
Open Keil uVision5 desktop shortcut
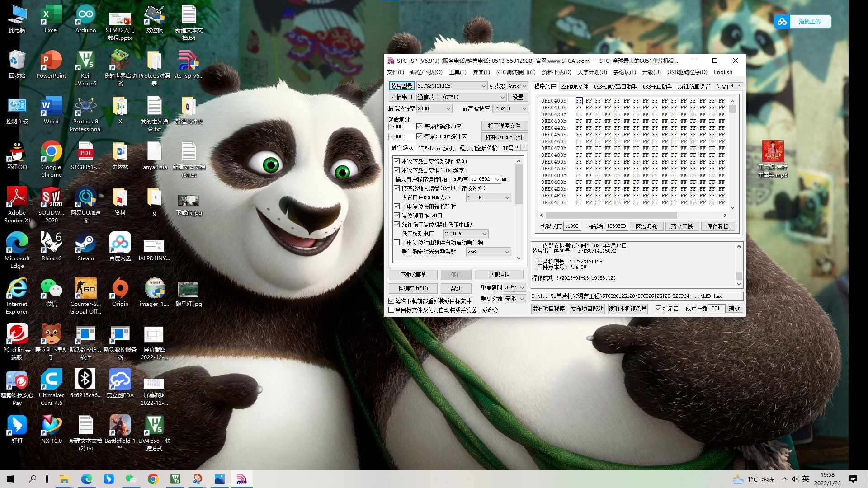tap(85, 68)
